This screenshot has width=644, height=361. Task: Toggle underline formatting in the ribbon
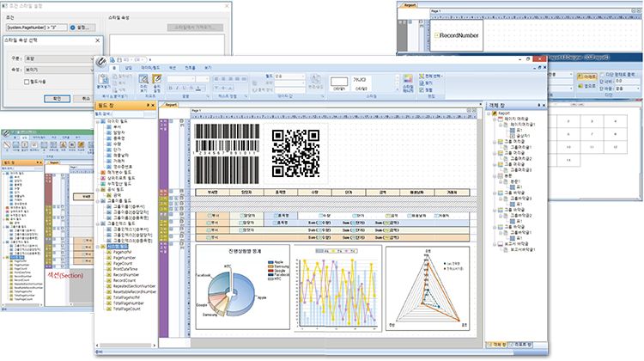coord(184,88)
